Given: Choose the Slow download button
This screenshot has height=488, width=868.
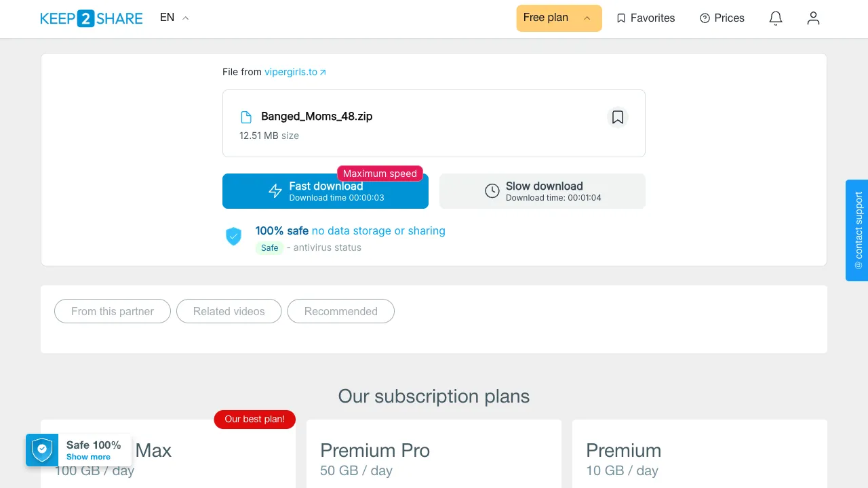Looking at the screenshot, I should click(x=542, y=191).
